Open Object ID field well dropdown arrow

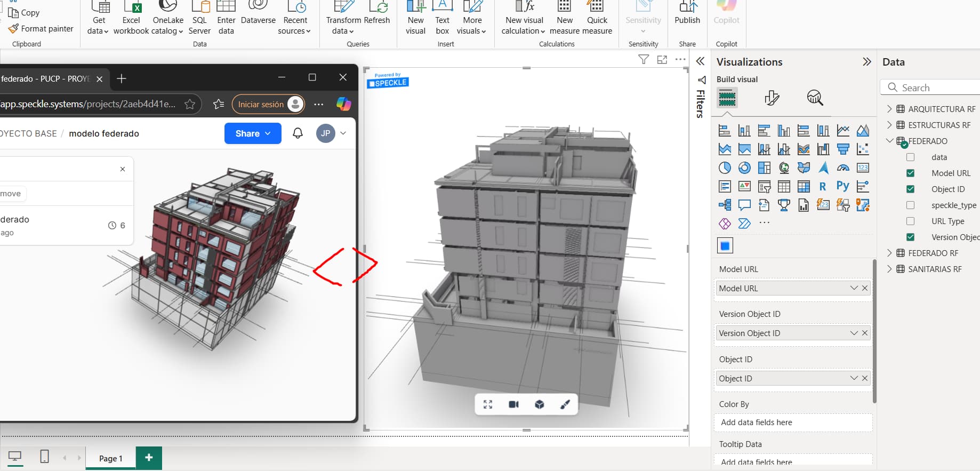854,378
